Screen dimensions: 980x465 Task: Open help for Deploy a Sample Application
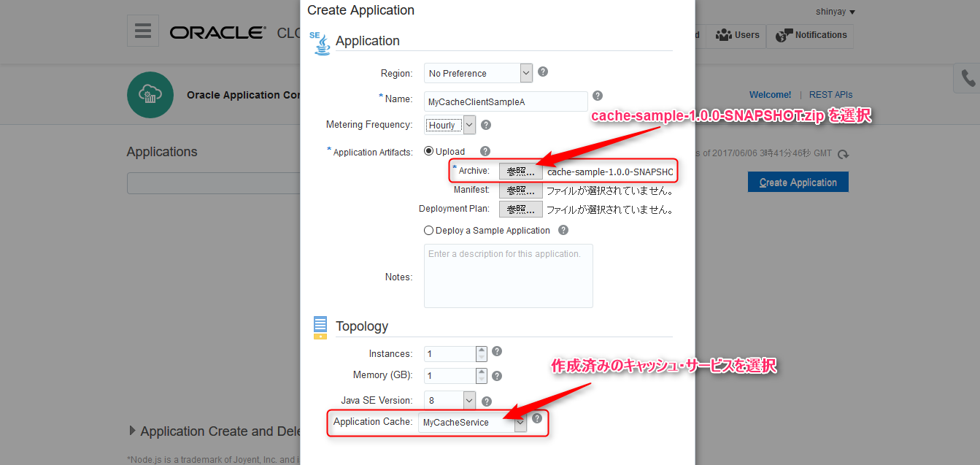(563, 230)
